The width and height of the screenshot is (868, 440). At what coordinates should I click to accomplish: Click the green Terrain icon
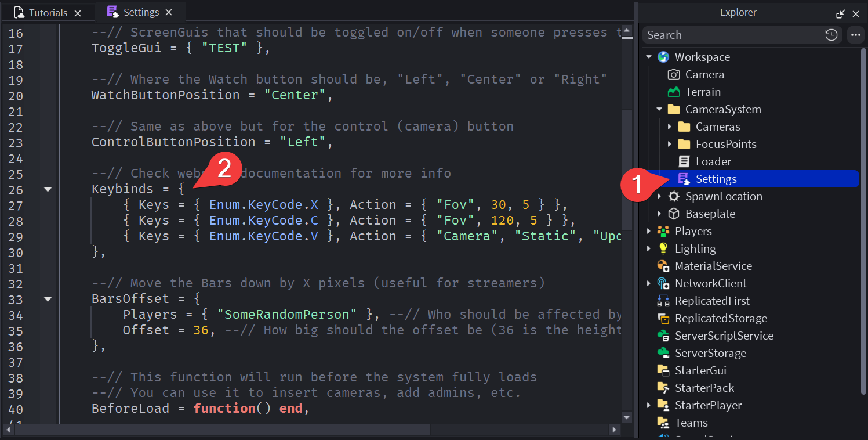point(674,92)
